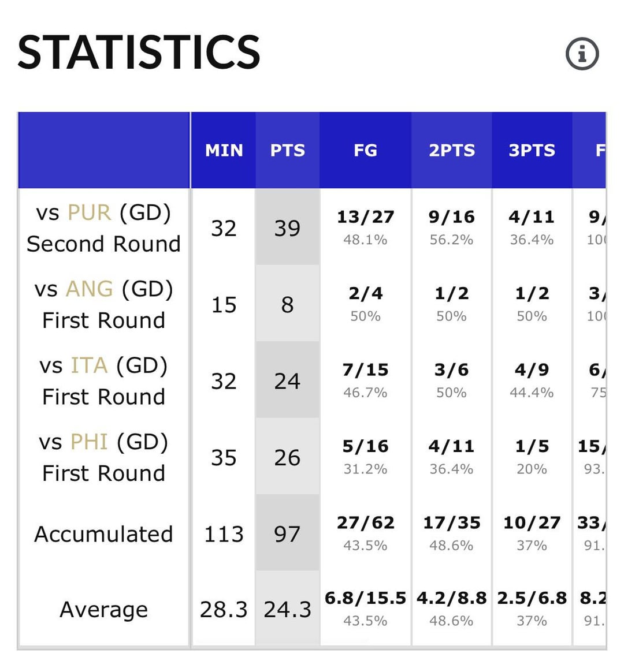Select the 3PTS column header
Screen dimensions: 624x672
532,151
